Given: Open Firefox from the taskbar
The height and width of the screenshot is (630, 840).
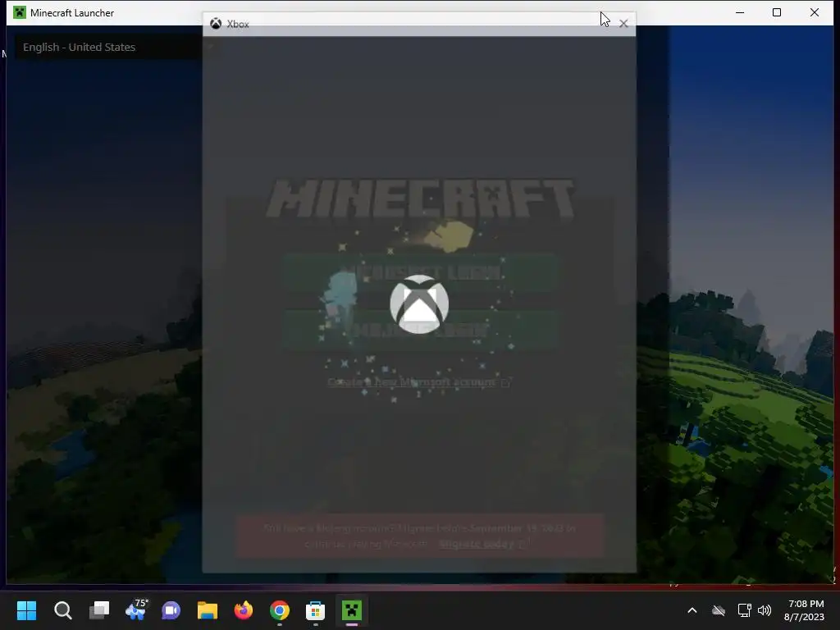Looking at the screenshot, I should click(243, 610).
